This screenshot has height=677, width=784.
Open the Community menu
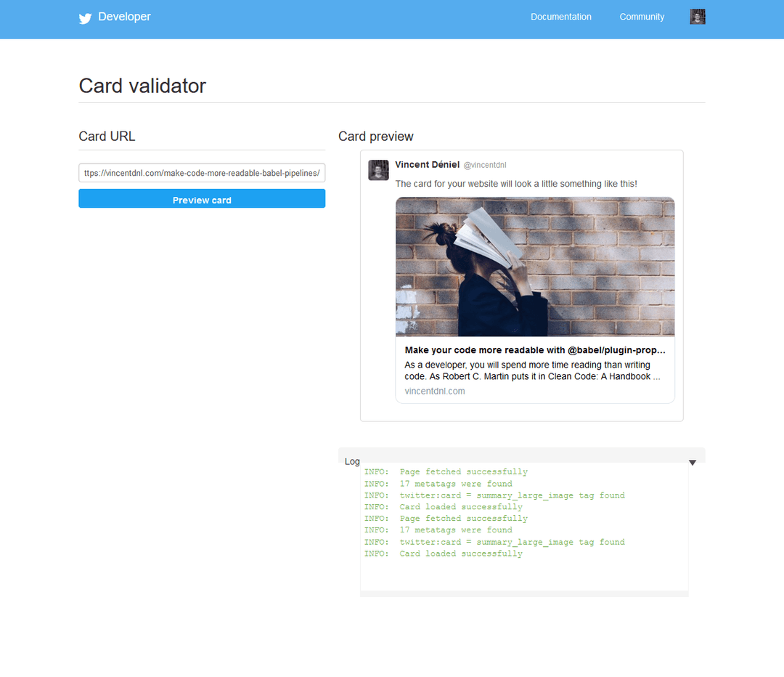click(642, 17)
